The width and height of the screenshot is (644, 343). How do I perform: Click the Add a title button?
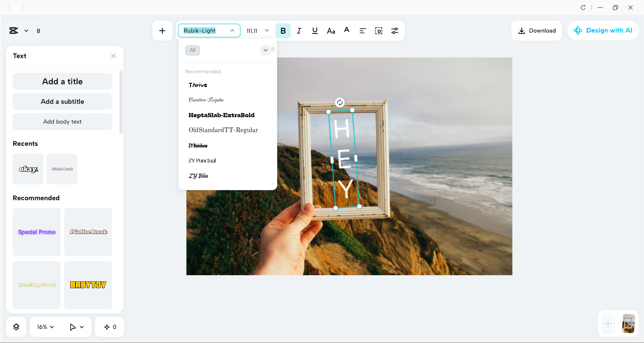(x=62, y=81)
